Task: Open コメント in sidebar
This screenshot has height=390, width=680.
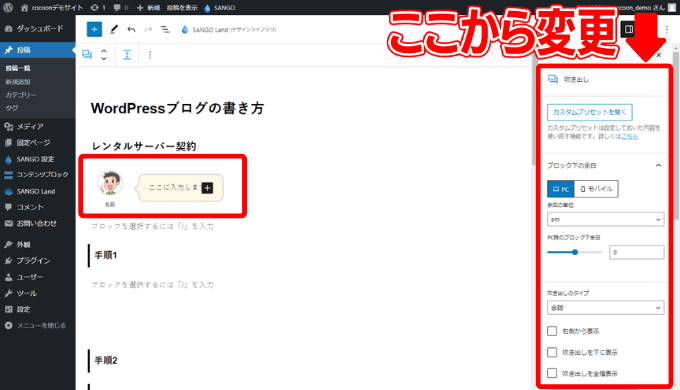Action: pos(38,207)
